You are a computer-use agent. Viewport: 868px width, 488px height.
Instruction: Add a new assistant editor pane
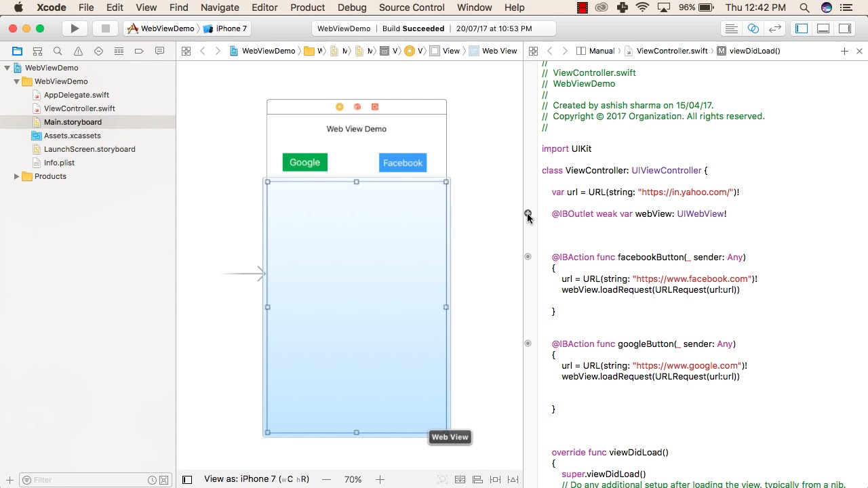844,51
